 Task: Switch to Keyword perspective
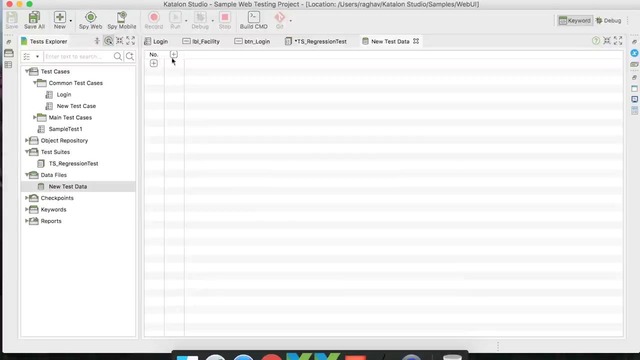(575, 20)
